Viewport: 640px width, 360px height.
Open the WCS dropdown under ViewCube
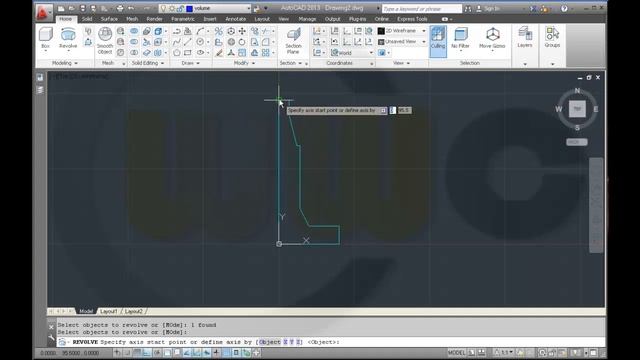577,142
